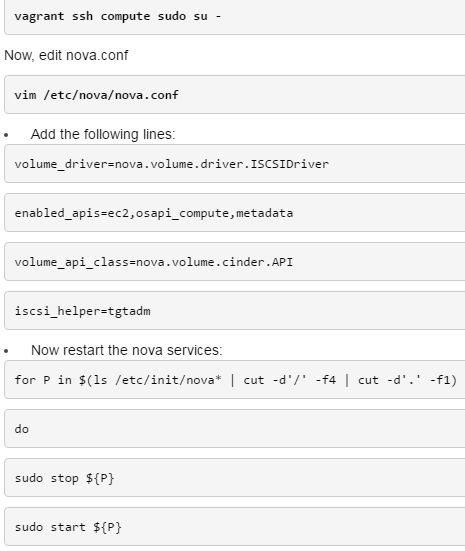This screenshot has height=551, width=465.
Task: Click the enabled_apis=ec2,osapi_compute,metadata code block
Action: [x=234, y=213]
